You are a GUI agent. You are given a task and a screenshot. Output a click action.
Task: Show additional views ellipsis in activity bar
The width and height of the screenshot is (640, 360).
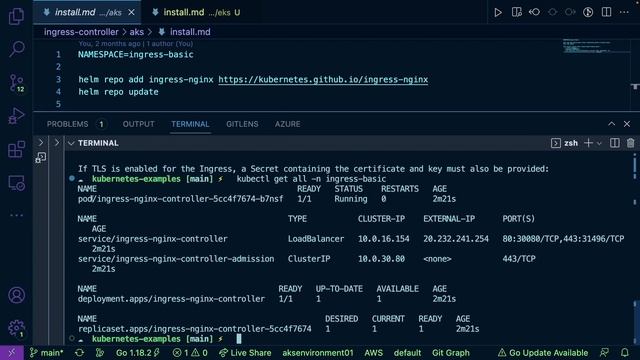click(16, 215)
